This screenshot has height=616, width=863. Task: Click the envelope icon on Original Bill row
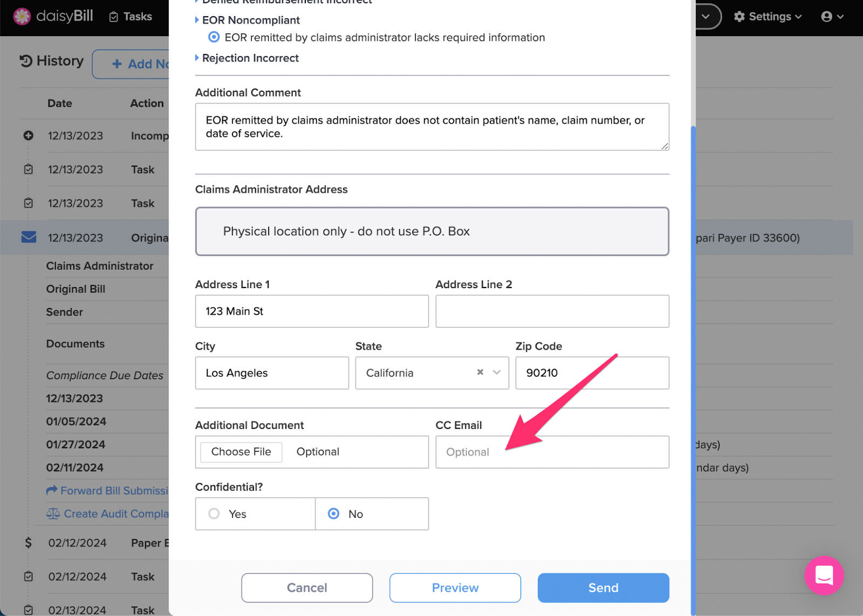(x=29, y=237)
